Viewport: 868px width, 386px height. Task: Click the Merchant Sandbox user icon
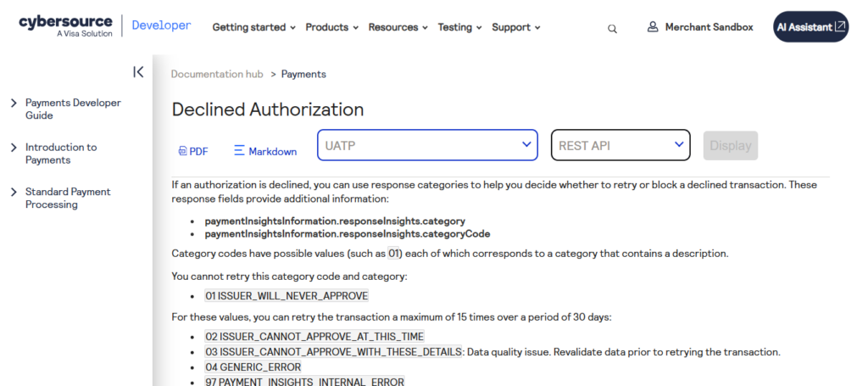coord(653,27)
